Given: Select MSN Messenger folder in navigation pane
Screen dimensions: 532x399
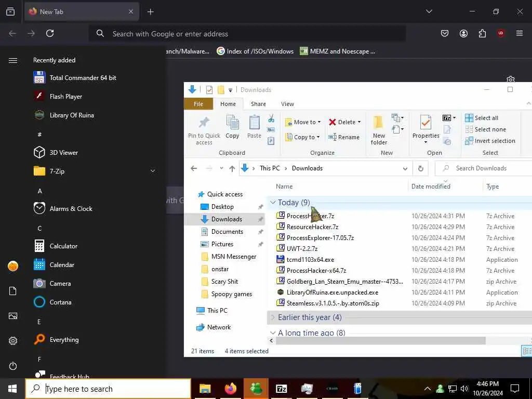Looking at the screenshot, I should coord(229,257).
